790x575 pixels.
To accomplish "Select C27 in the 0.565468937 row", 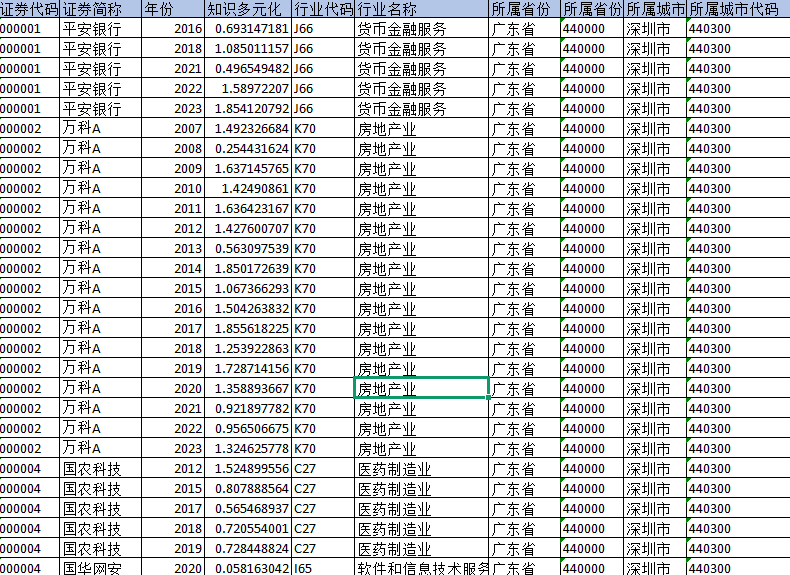I will coord(323,508).
